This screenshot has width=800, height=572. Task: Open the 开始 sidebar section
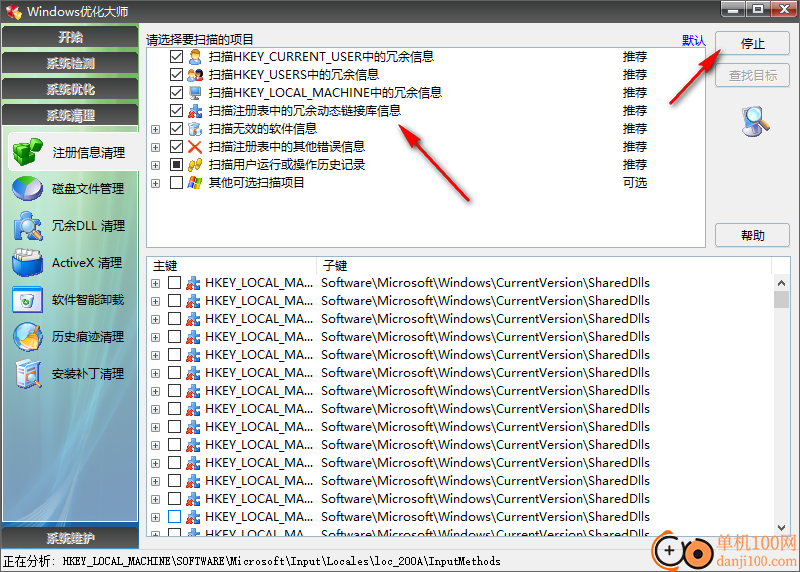pos(70,37)
